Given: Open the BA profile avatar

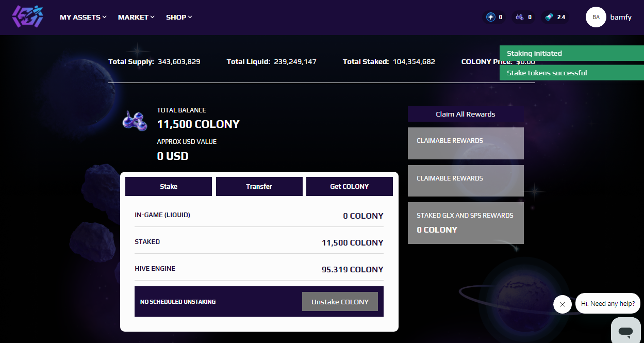Looking at the screenshot, I should pyautogui.click(x=596, y=17).
